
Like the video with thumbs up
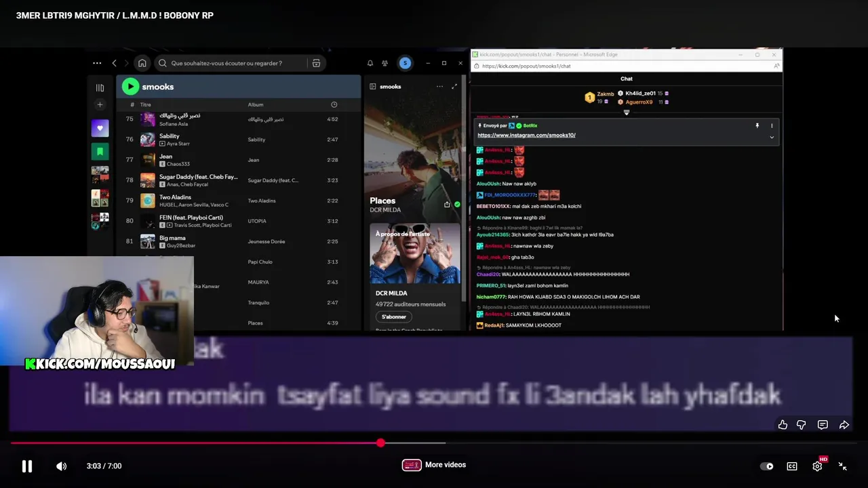[x=783, y=425]
